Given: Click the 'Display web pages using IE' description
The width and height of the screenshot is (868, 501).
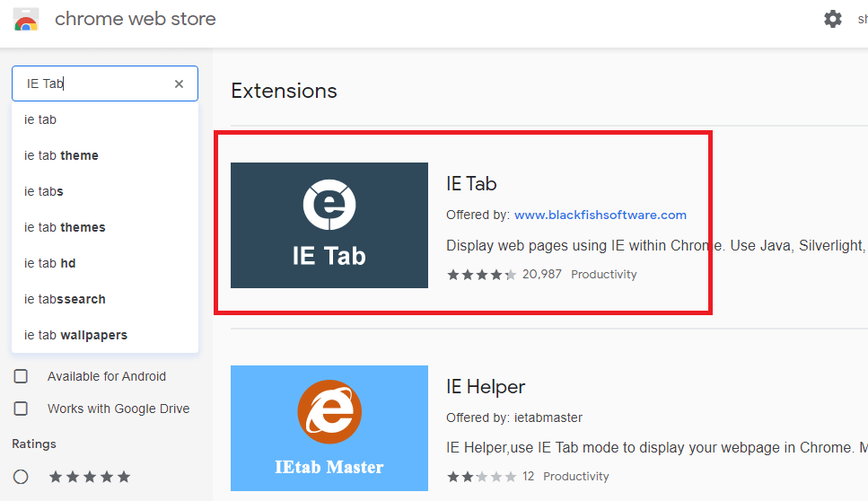Looking at the screenshot, I should coord(657,245).
